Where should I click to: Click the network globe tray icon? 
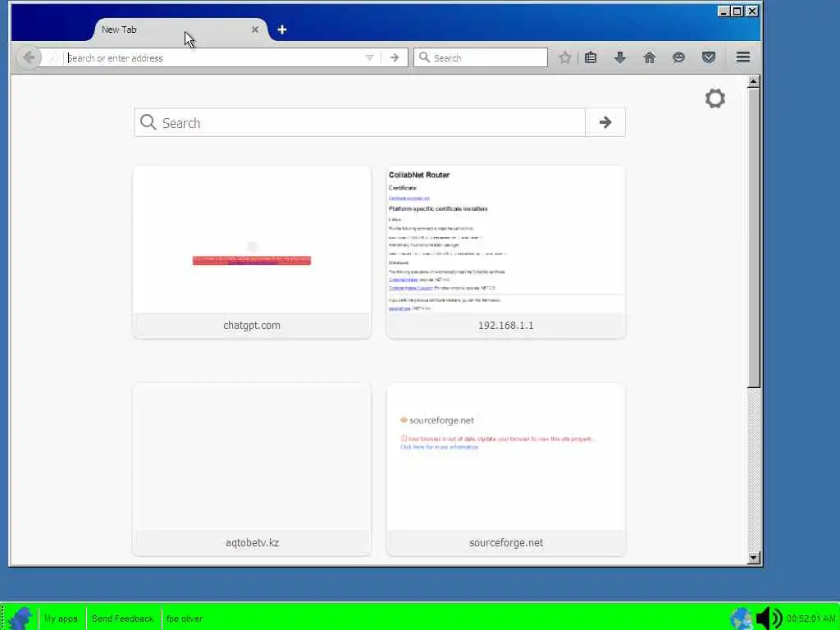coord(742,619)
